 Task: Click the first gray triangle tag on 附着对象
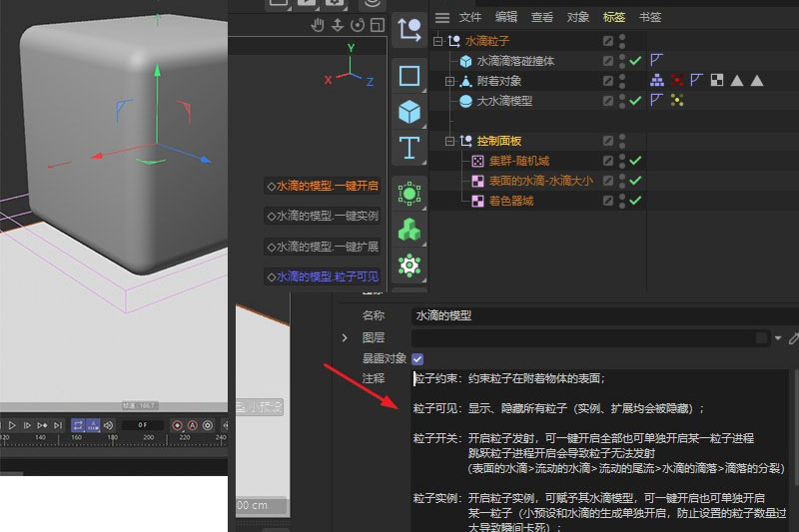[737, 81]
